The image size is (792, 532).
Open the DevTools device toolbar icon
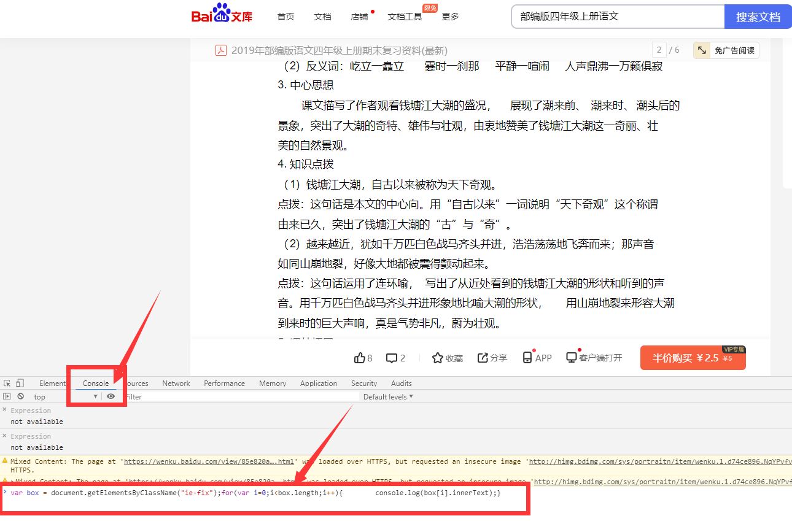[20, 382]
